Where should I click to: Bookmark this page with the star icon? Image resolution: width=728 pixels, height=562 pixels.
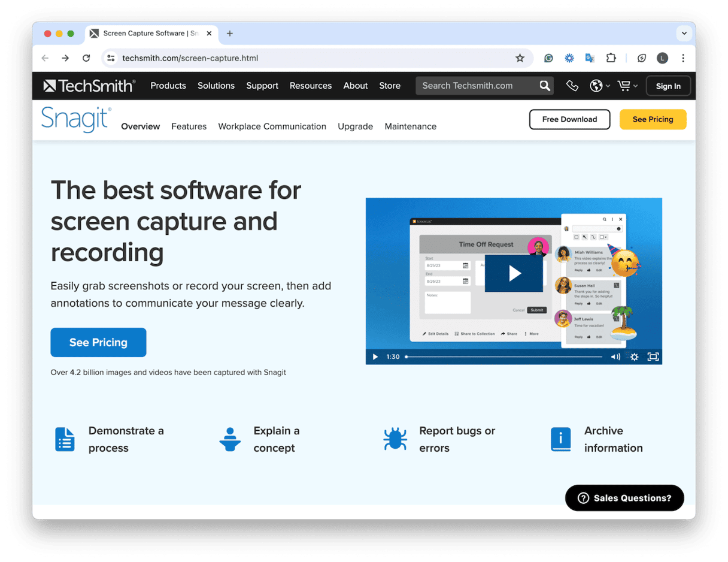click(x=520, y=58)
